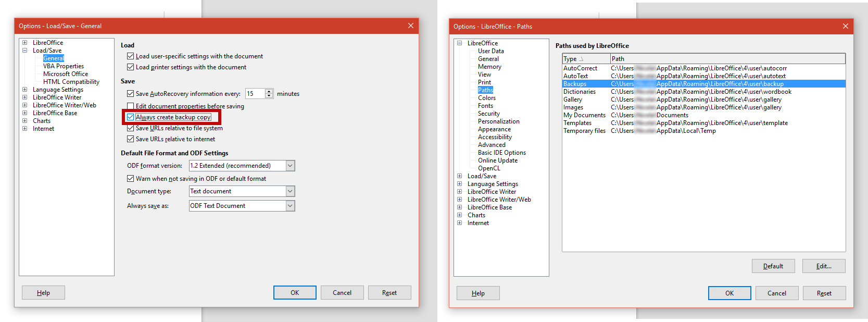Select the AutoText path row

click(x=704, y=76)
